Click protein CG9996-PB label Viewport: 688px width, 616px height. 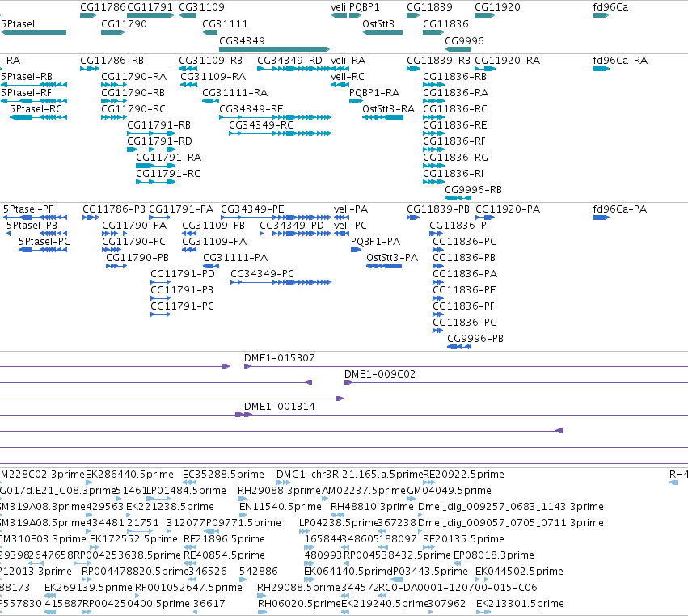pos(475,339)
